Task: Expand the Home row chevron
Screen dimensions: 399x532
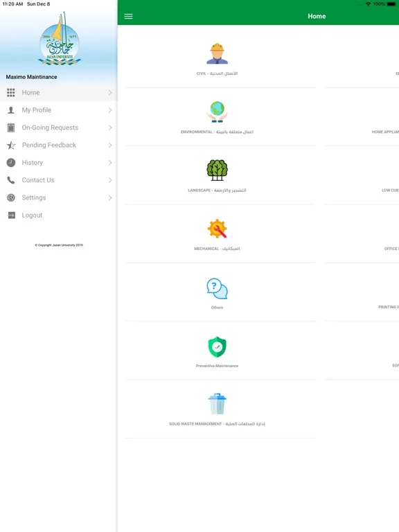Action: point(110,93)
